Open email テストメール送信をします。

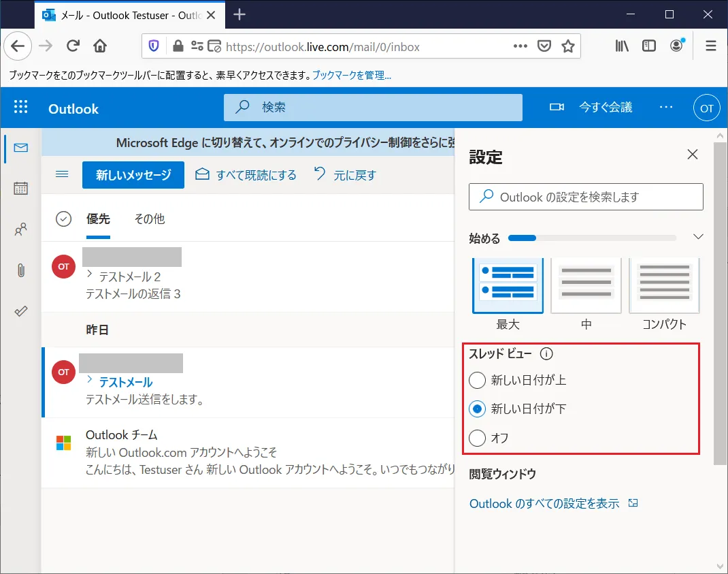pyautogui.click(x=248, y=382)
